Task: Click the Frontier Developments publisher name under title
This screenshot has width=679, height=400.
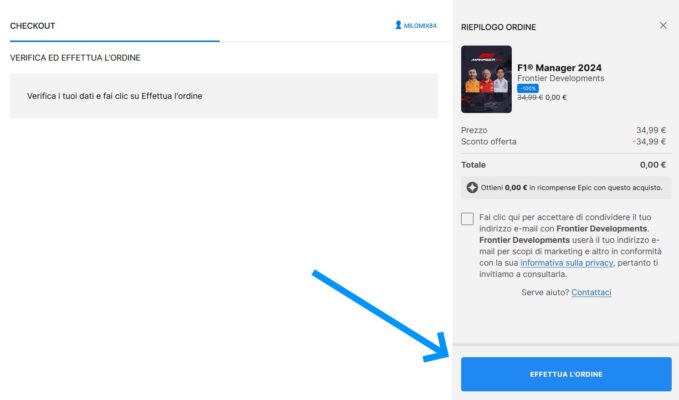Action: [560, 77]
